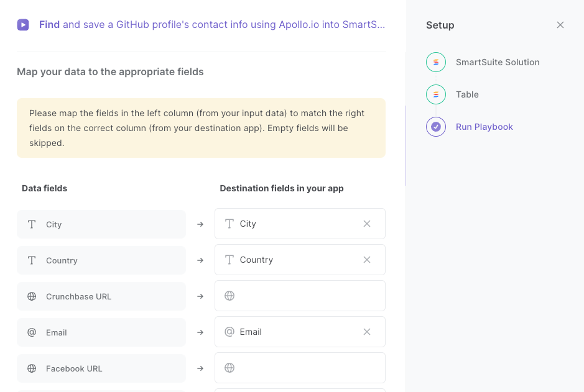The height and width of the screenshot is (392, 584).
Task: Select the Table setup step
Action: click(467, 94)
